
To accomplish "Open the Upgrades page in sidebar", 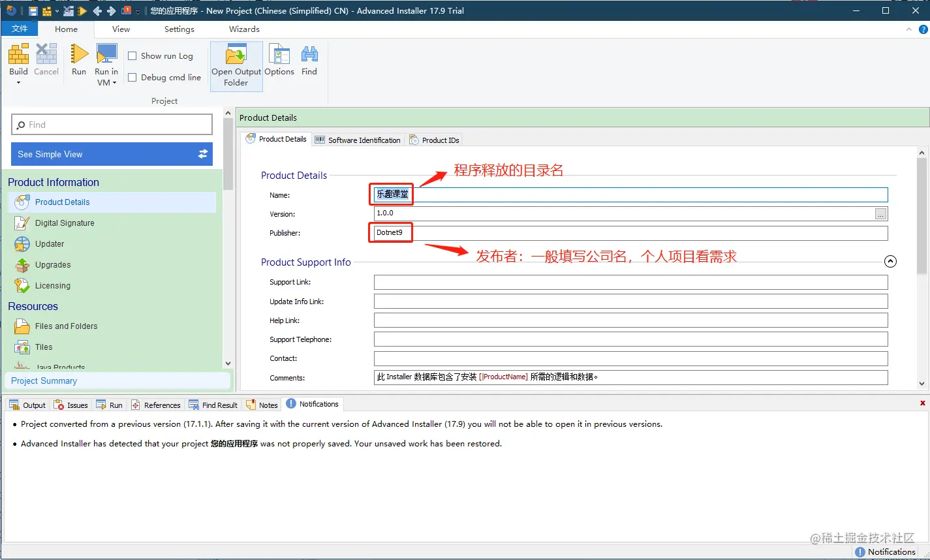I will coord(53,265).
